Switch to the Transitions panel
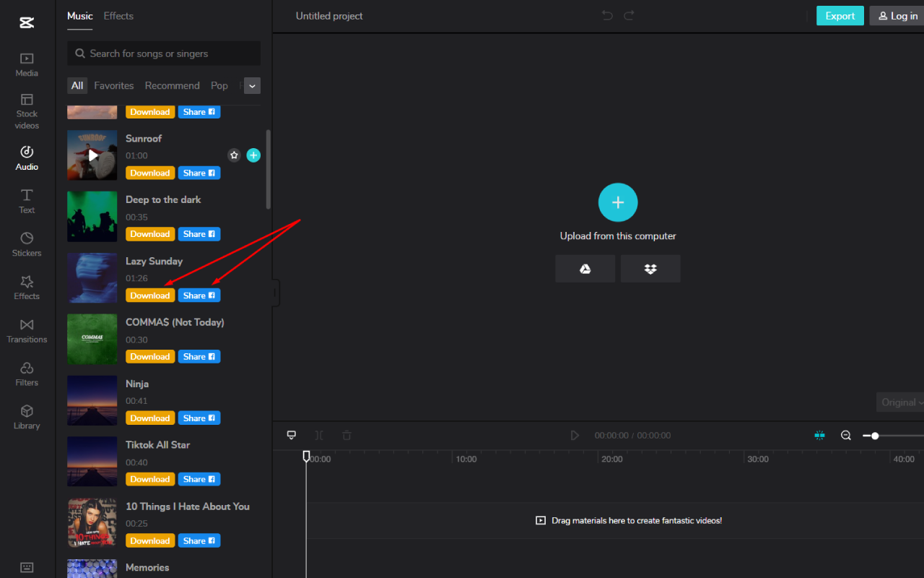This screenshot has width=924, height=578. click(x=26, y=330)
